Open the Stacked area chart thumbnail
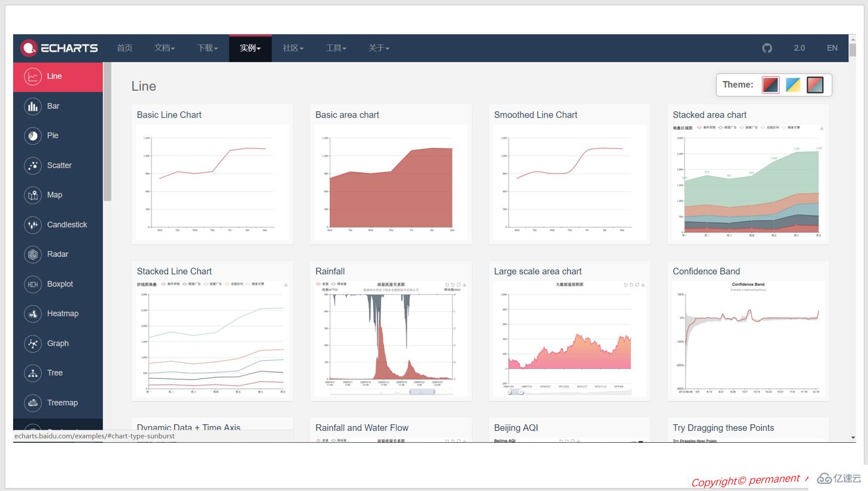 [x=748, y=182]
